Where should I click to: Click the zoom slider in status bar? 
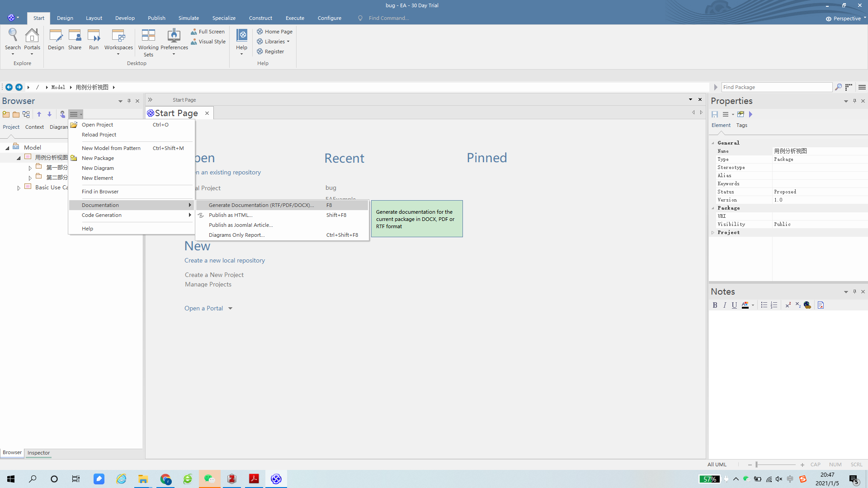[x=775, y=465]
